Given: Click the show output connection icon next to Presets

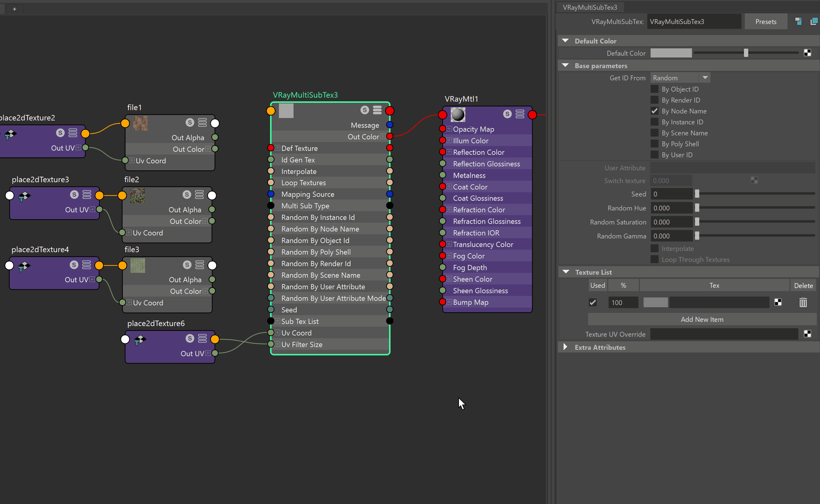Looking at the screenshot, I should 814,21.
